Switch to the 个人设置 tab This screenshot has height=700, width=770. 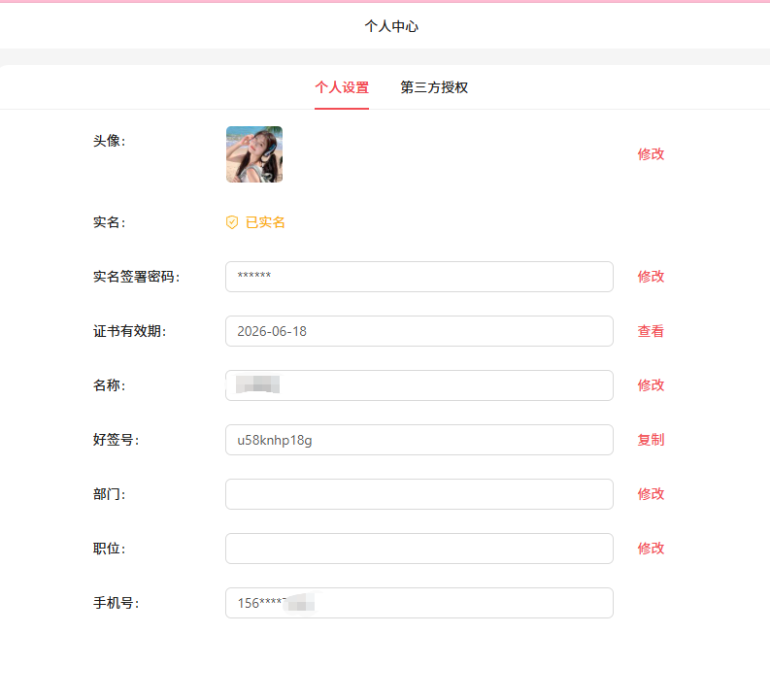click(342, 87)
